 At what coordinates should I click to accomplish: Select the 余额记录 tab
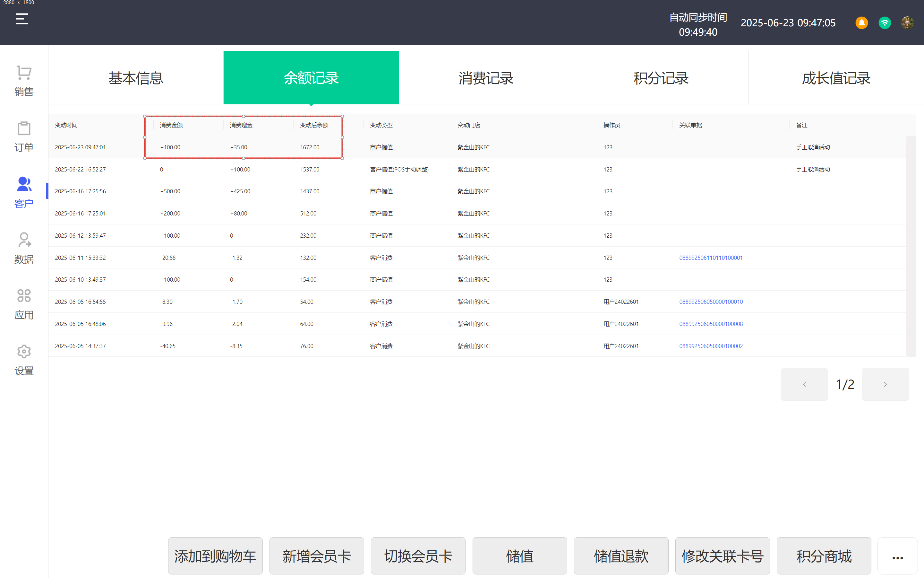point(311,78)
